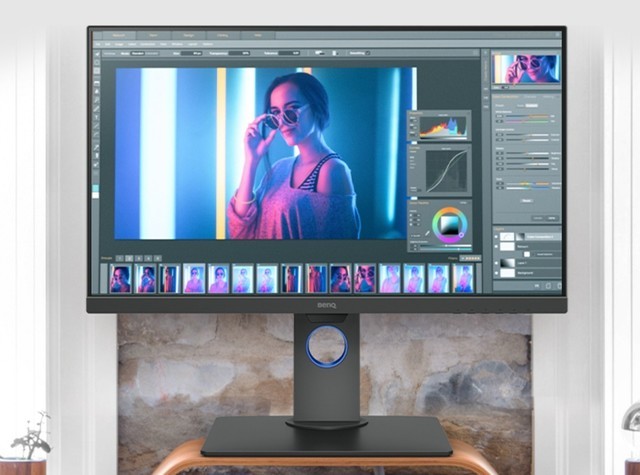Select the highlighted second filmstrip page button
The height and width of the screenshot is (475, 640).
[129, 258]
